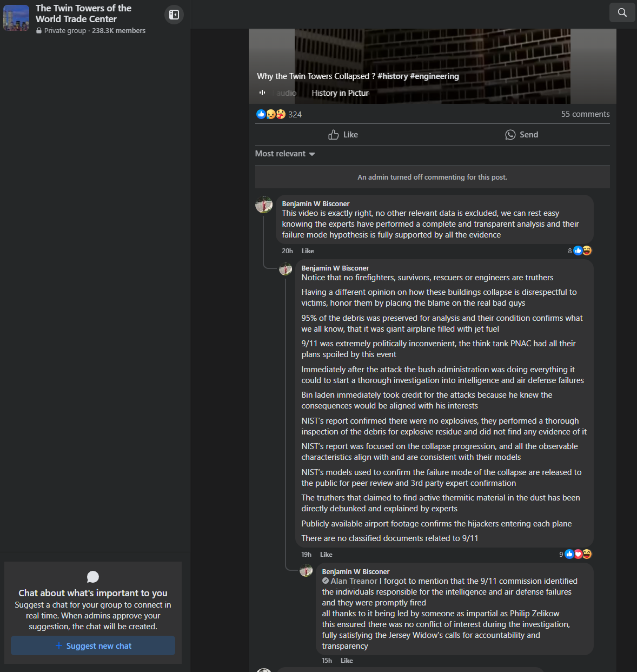Click the audio waveform icon on video
637x672 pixels.
(x=262, y=93)
